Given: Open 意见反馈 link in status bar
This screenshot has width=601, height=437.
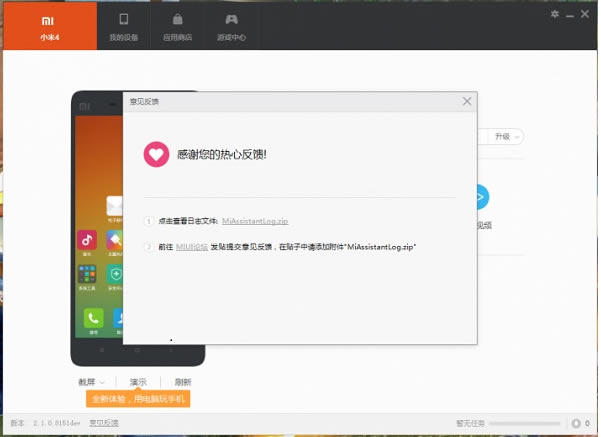Looking at the screenshot, I should coord(103,423).
